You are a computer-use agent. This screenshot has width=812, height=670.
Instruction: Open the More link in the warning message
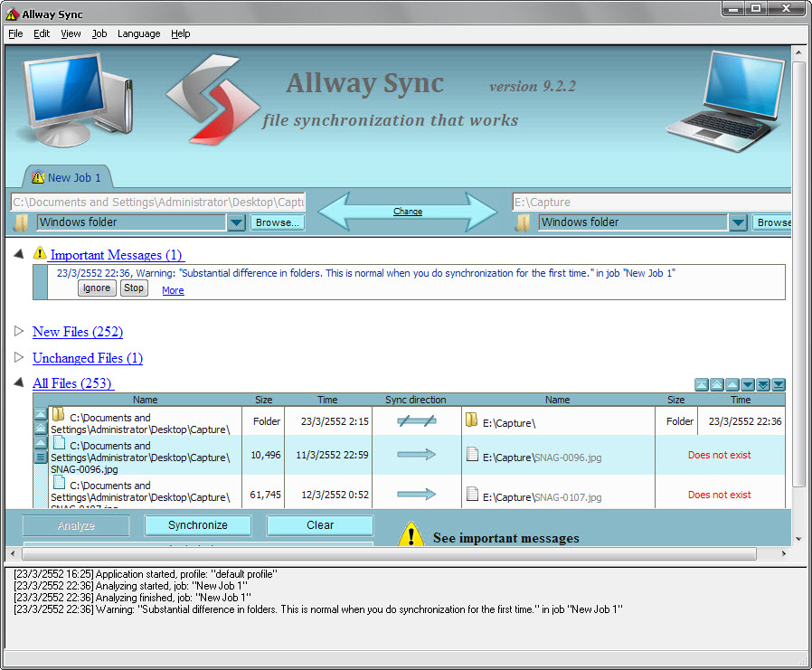pos(173,290)
